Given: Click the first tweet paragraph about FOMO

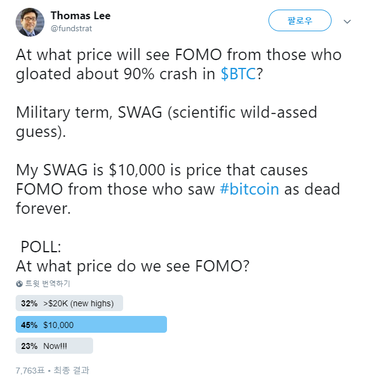Looking at the screenshot, I should click(179, 64).
